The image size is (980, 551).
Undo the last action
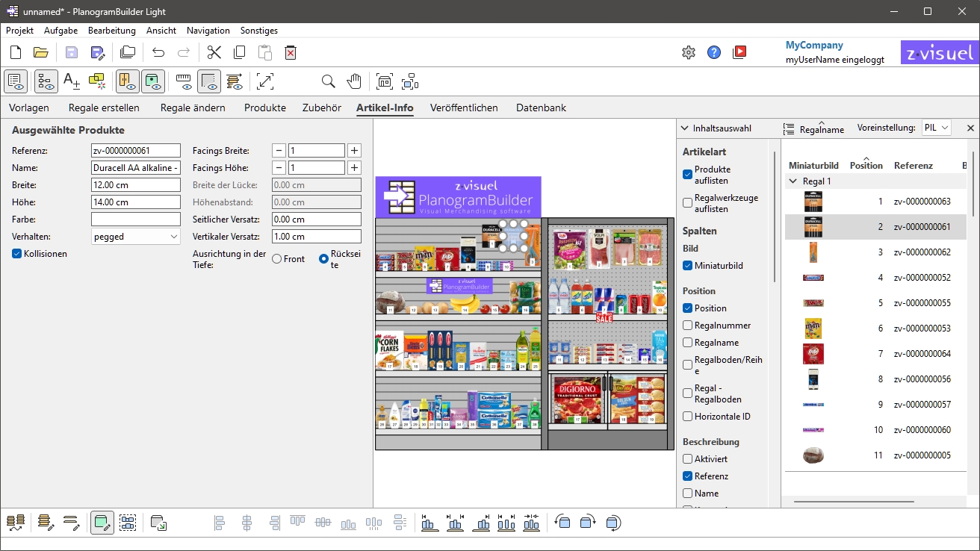tap(158, 52)
